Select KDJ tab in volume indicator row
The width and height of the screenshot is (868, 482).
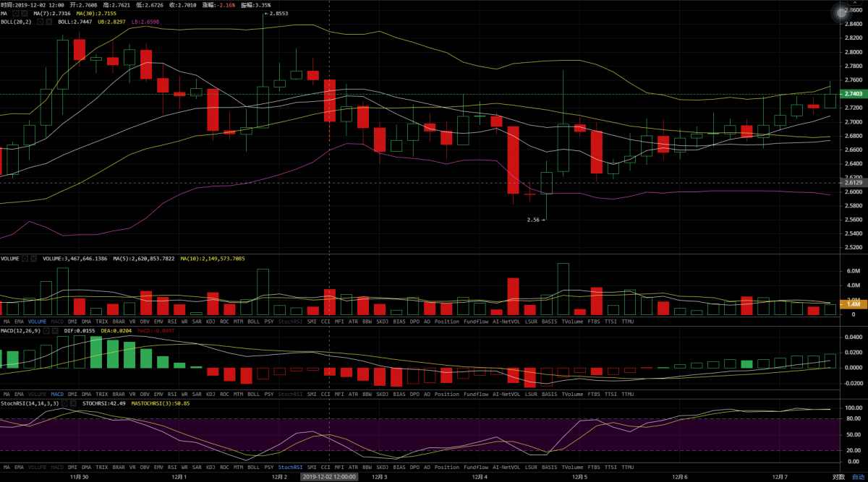(211, 321)
